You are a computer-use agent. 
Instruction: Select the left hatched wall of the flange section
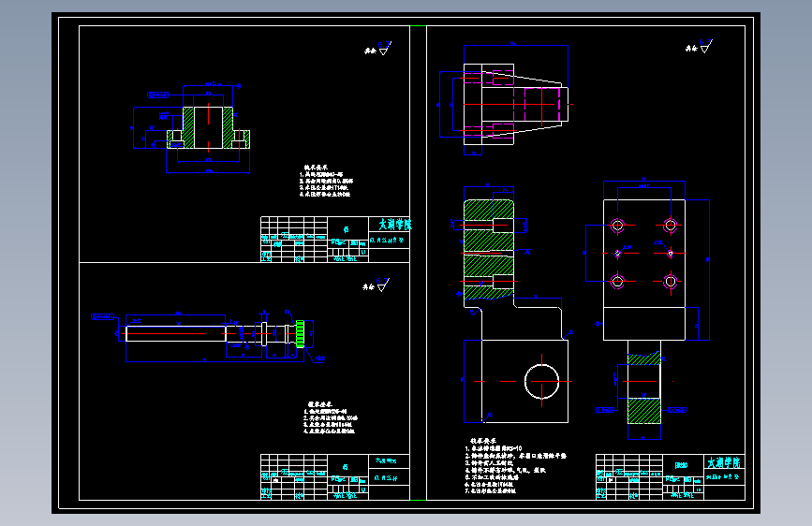(188, 127)
